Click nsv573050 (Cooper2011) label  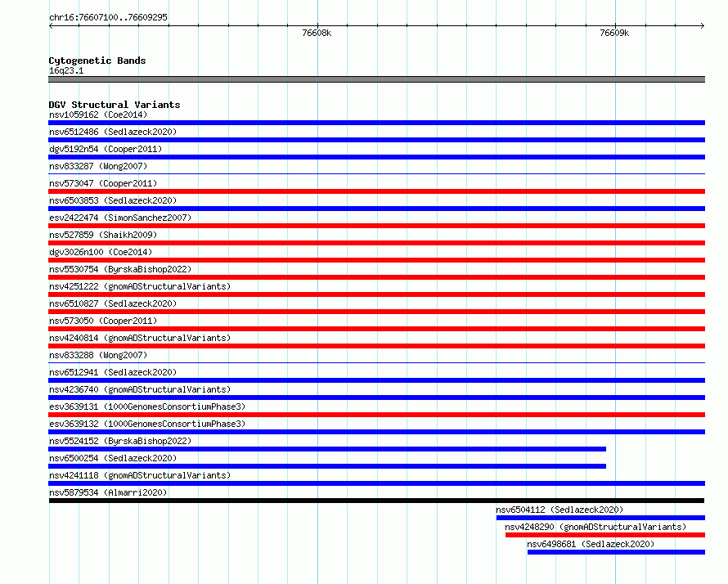click(103, 321)
